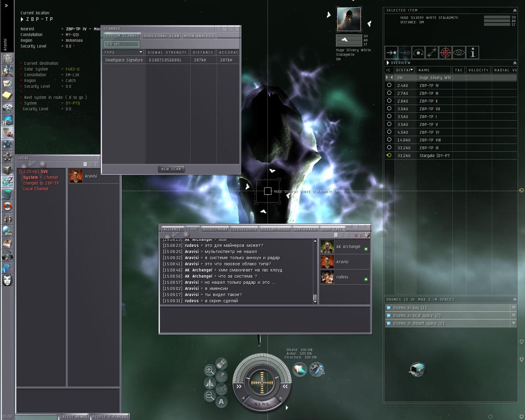The width and height of the screenshot is (525, 420).
Task: Select ZBP-TP VIII in overview
Action: coord(451,140)
